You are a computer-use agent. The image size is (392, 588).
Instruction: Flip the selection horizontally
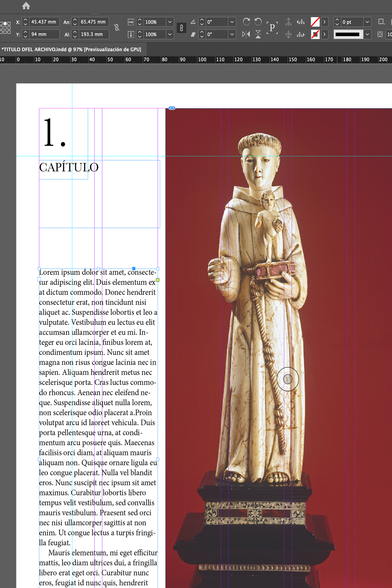[x=246, y=34]
